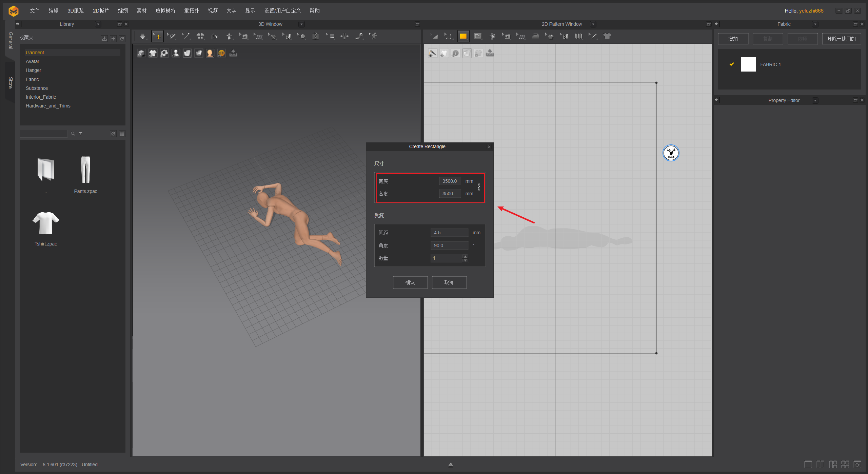Toggle the width-height link chain icon

[x=479, y=187]
